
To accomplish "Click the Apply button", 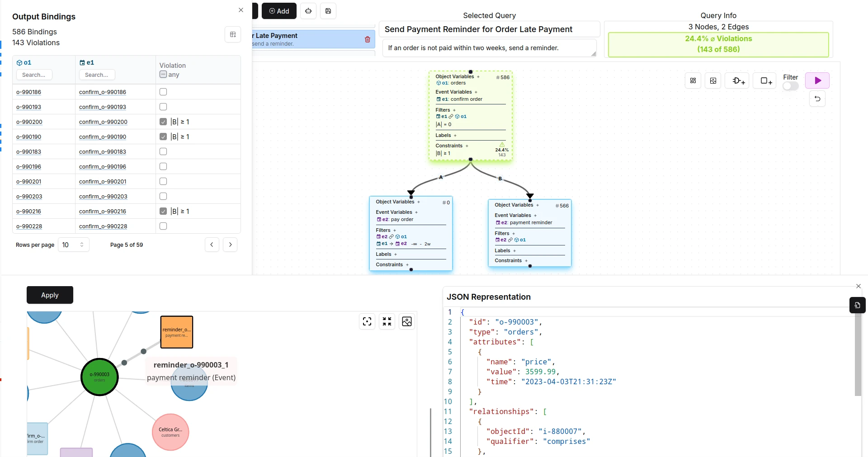I will (x=50, y=295).
